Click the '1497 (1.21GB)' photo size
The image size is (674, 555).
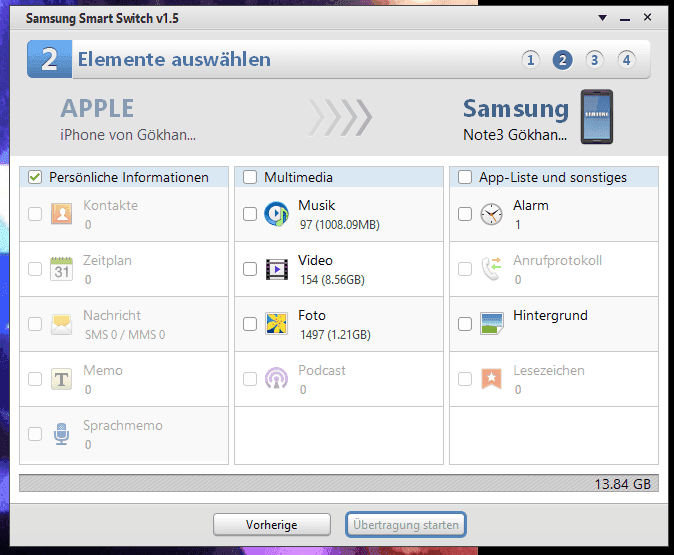click(x=335, y=335)
